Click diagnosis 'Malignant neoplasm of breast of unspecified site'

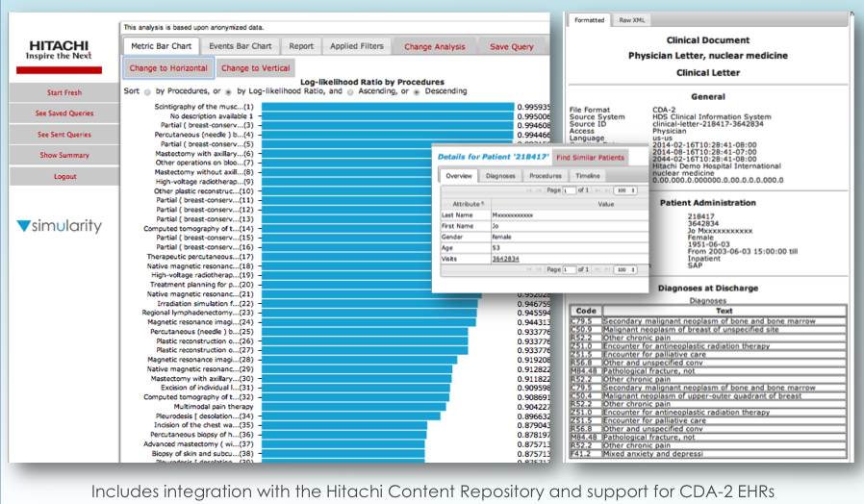(x=691, y=329)
